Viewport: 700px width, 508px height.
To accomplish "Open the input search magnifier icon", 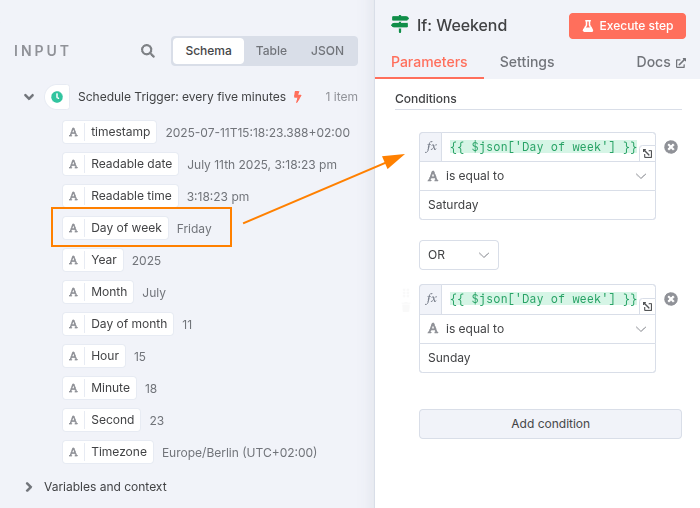I will click(x=148, y=51).
